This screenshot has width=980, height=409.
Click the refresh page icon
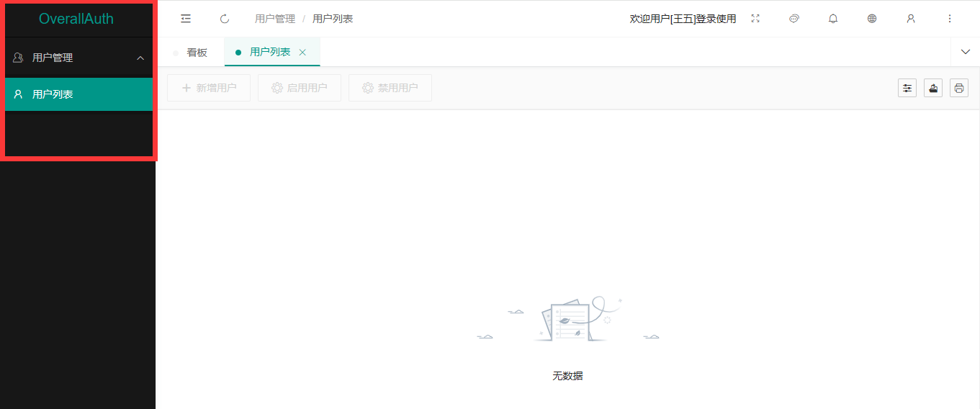225,19
